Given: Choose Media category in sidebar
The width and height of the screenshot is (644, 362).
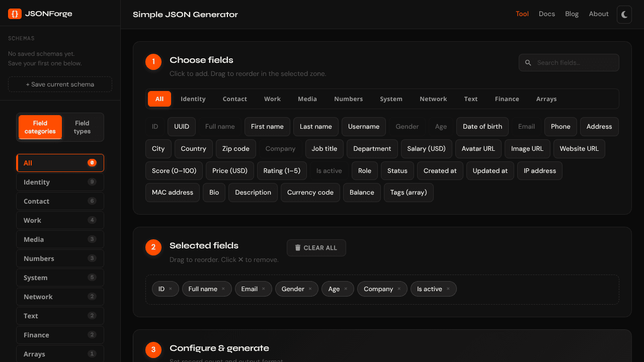Looking at the screenshot, I should [x=60, y=239].
